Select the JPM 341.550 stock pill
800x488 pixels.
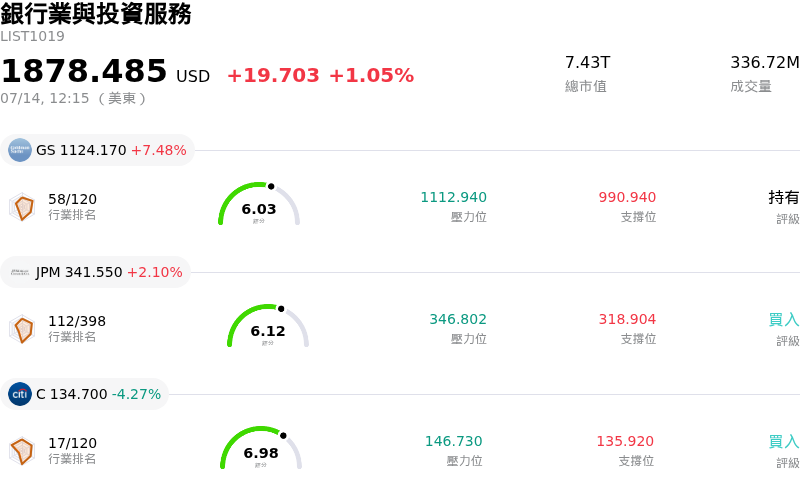pos(95,272)
